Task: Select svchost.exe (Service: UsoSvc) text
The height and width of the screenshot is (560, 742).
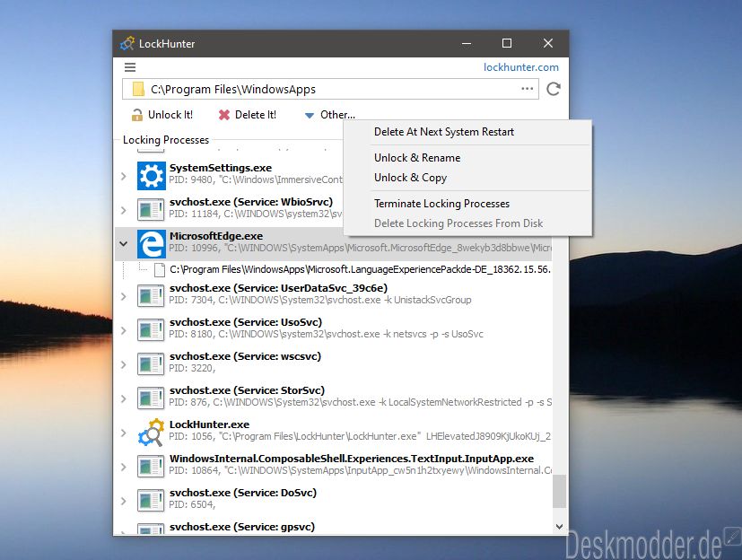Action: click(246, 322)
